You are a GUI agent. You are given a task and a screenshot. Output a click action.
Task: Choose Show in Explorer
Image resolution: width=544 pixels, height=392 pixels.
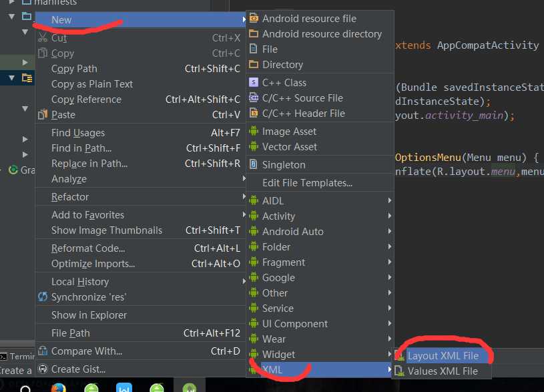pos(141,315)
